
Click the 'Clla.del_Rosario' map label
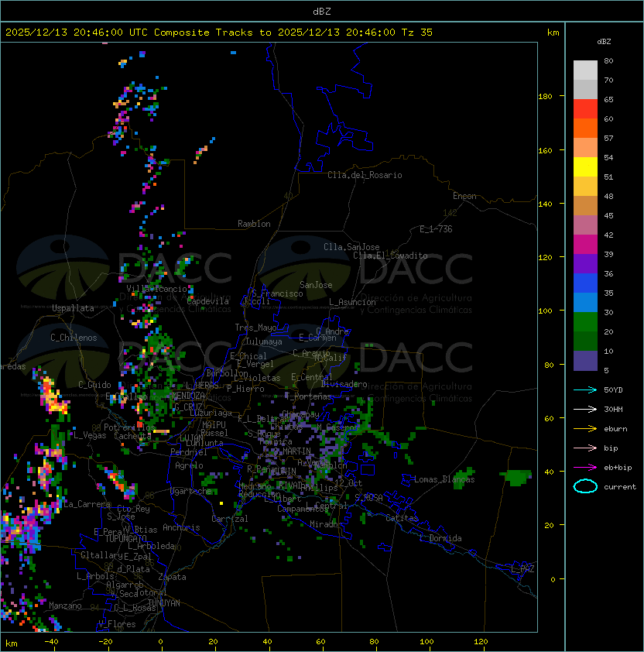(x=365, y=175)
